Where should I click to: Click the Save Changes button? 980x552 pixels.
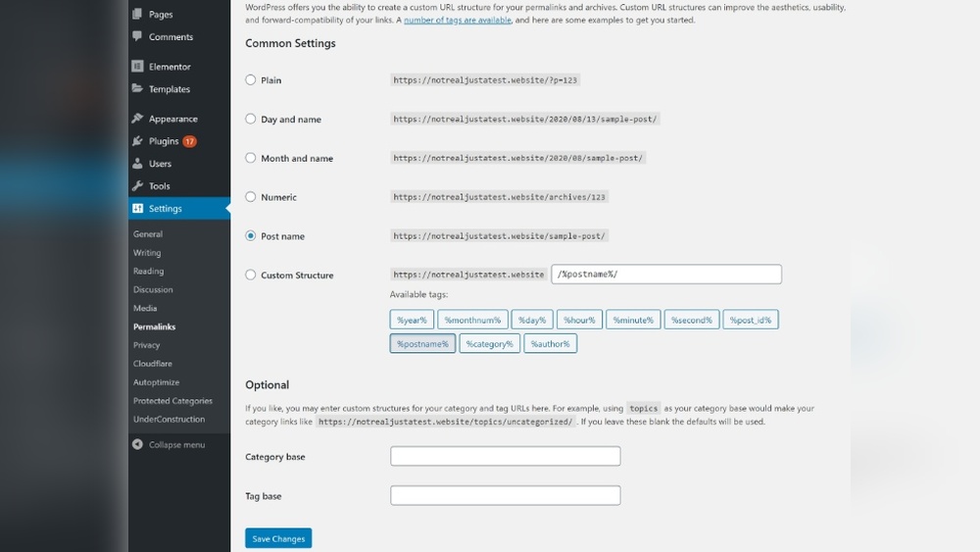(278, 538)
